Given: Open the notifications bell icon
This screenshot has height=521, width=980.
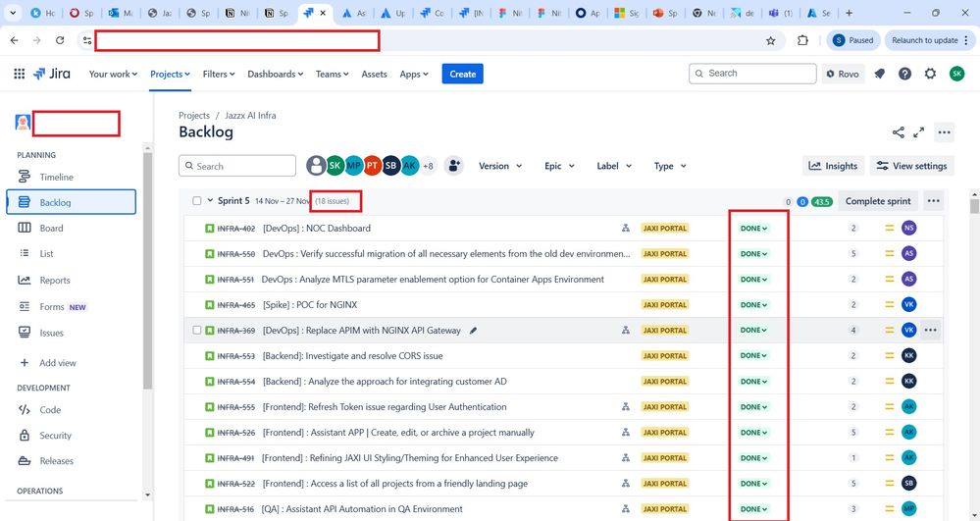Looking at the screenshot, I should [880, 74].
